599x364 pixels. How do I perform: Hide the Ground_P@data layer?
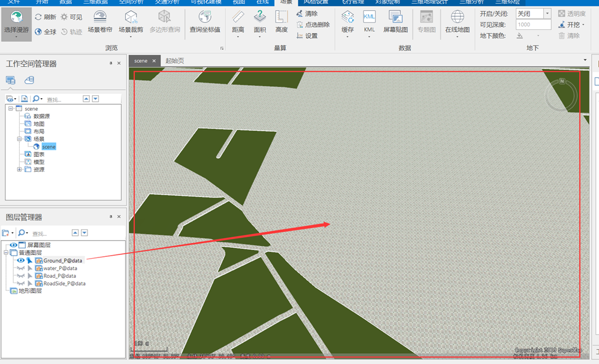tap(21, 260)
